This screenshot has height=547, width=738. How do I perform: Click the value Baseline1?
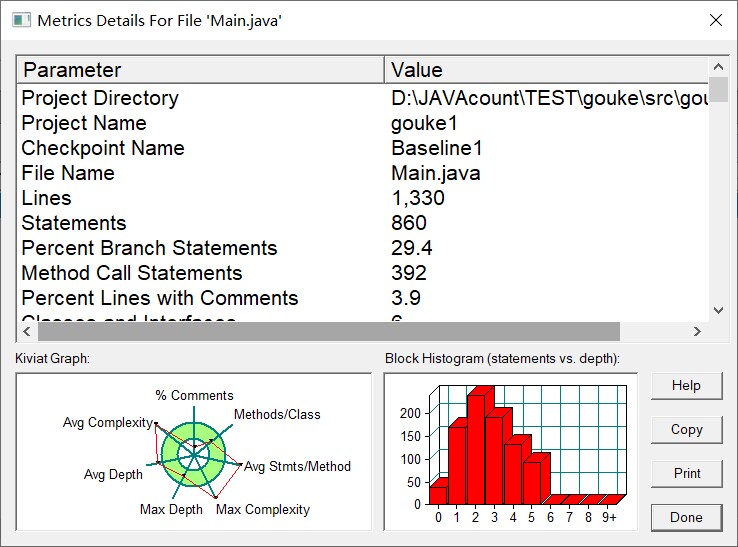pos(437,148)
